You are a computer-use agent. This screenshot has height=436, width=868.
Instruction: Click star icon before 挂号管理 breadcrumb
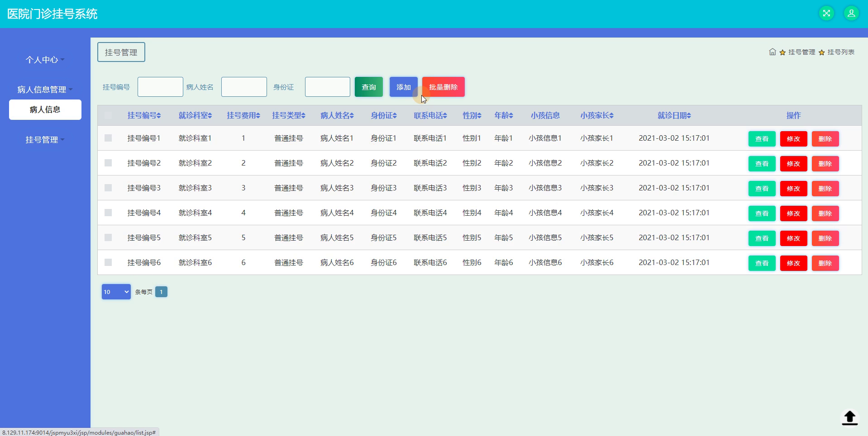coord(782,52)
